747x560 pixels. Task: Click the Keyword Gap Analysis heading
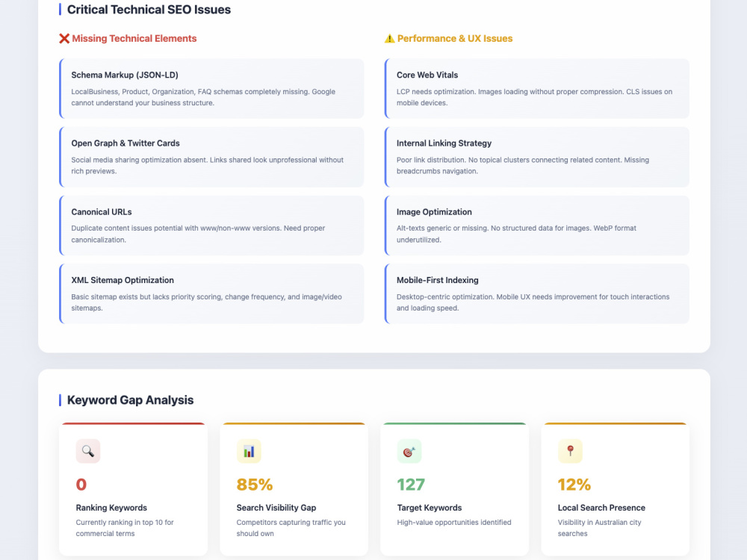click(x=130, y=400)
